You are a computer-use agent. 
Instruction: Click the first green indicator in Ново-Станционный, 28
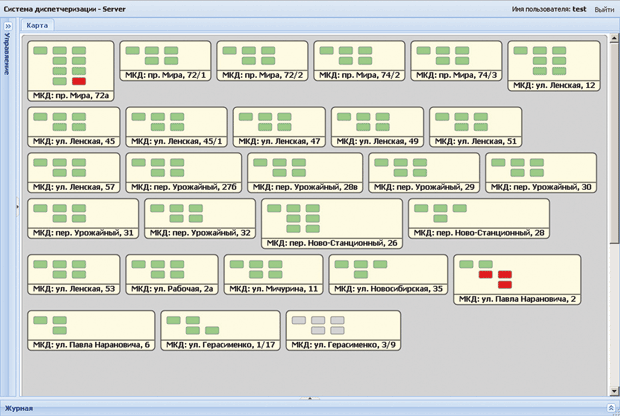coord(421,208)
